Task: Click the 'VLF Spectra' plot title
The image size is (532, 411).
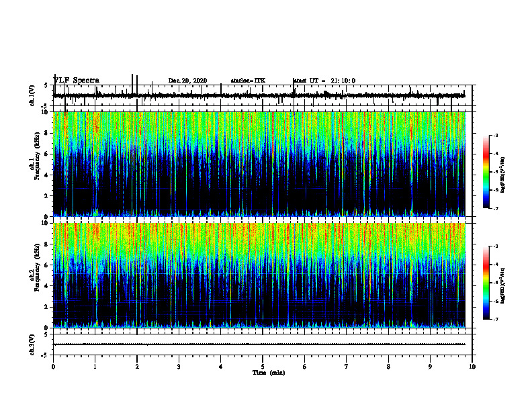Action: click(77, 81)
